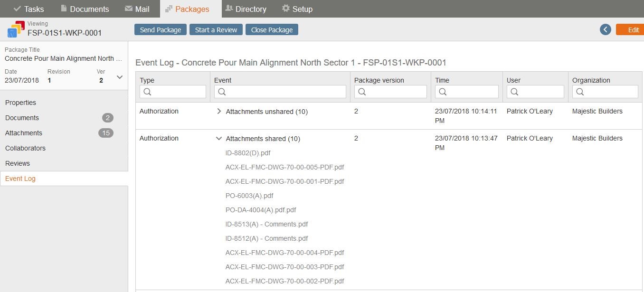Click ACX-EL-FMC-DWG-70-00-002-PDF.pdf
644x292 pixels.
pyautogui.click(x=285, y=281)
